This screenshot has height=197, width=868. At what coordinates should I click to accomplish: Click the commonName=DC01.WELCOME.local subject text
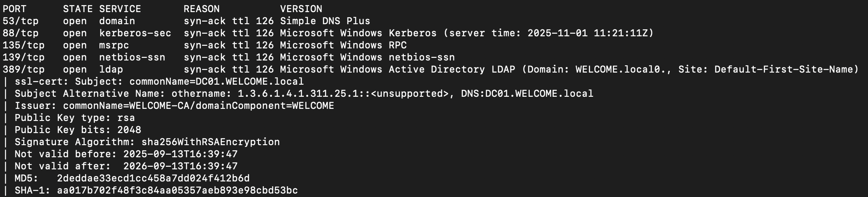[x=216, y=82]
